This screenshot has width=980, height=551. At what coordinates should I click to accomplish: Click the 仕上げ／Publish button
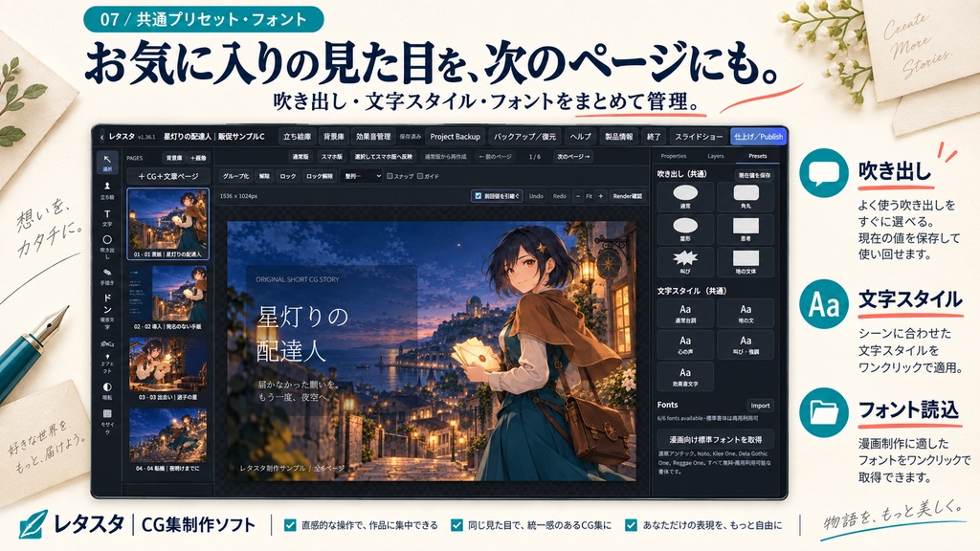coord(758,137)
